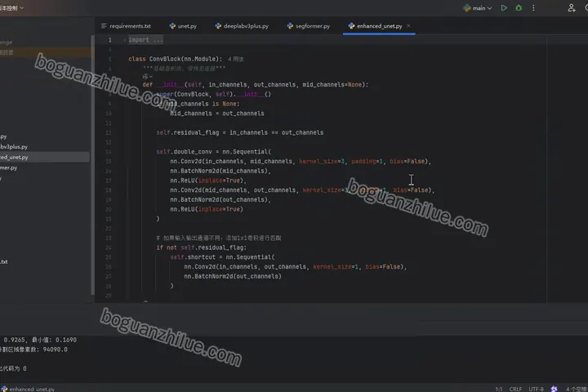588x392 pixels.
Task: Click the self.double_conv line of code
Action: click(213, 152)
